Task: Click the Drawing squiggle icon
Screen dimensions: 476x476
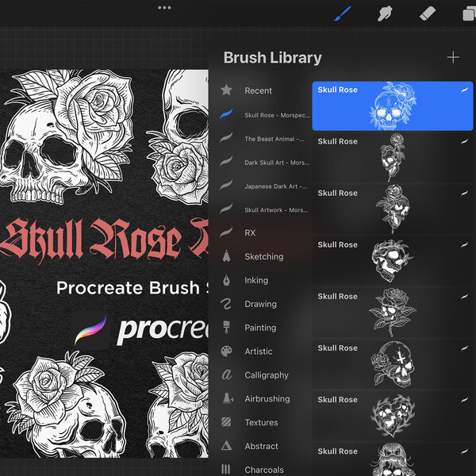Action: [226, 304]
